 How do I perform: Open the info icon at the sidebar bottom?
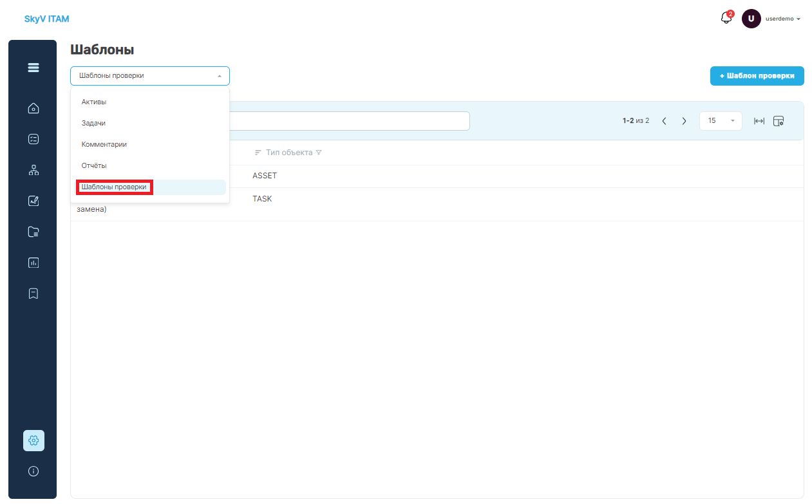[33, 471]
